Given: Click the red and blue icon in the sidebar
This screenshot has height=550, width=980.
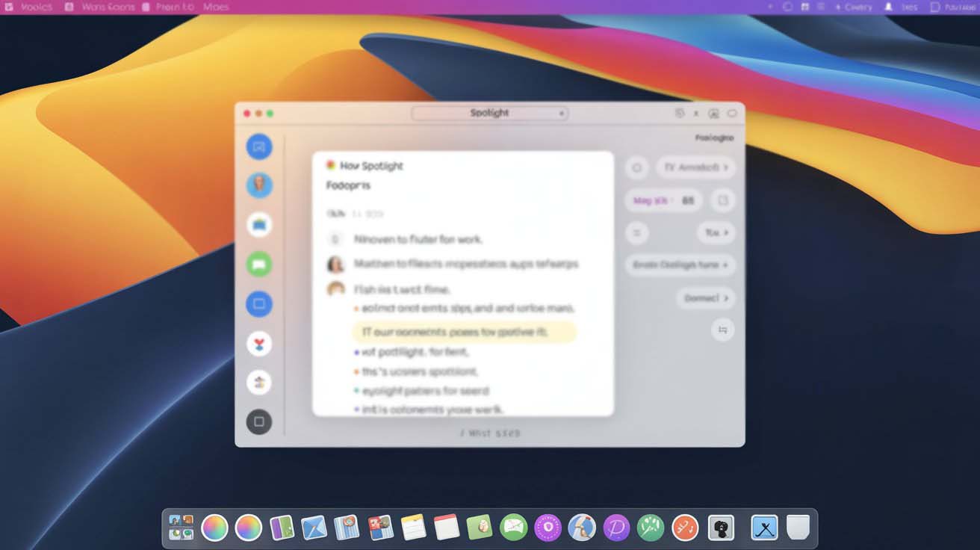Looking at the screenshot, I should click(259, 344).
